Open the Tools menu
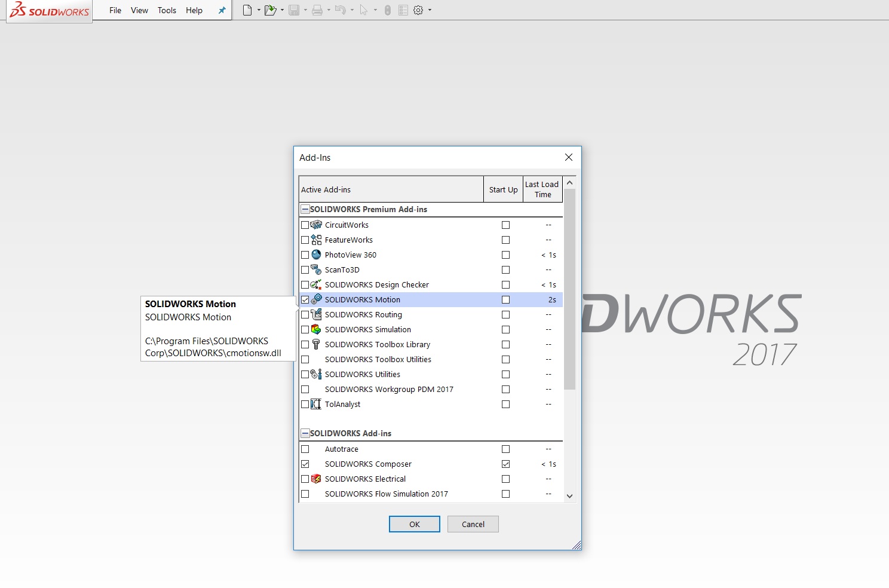889x588 pixels. [167, 10]
